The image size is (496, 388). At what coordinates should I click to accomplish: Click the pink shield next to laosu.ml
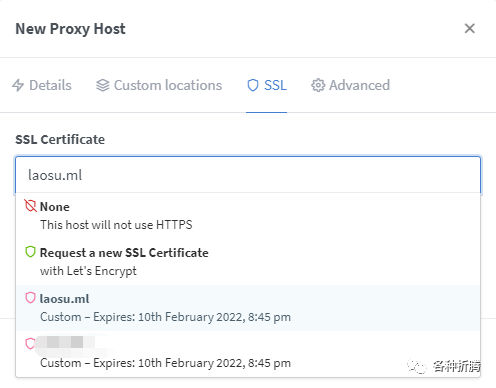[x=30, y=298]
